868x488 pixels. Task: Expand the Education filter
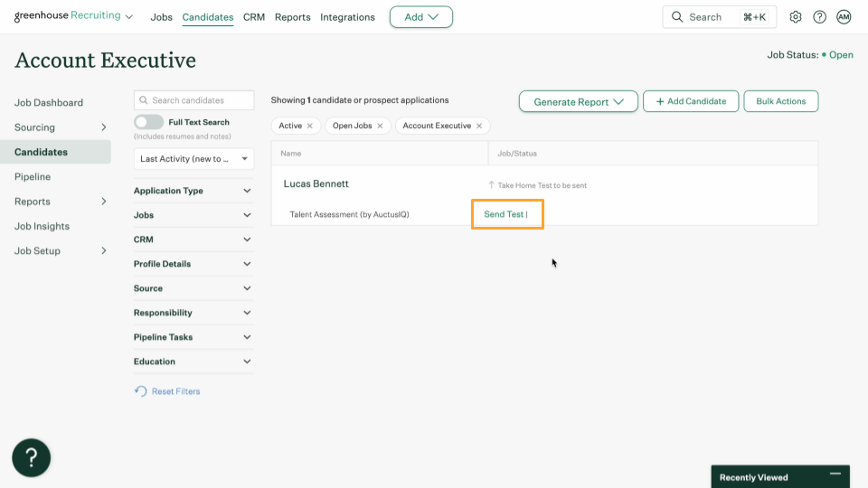(x=193, y=361)
